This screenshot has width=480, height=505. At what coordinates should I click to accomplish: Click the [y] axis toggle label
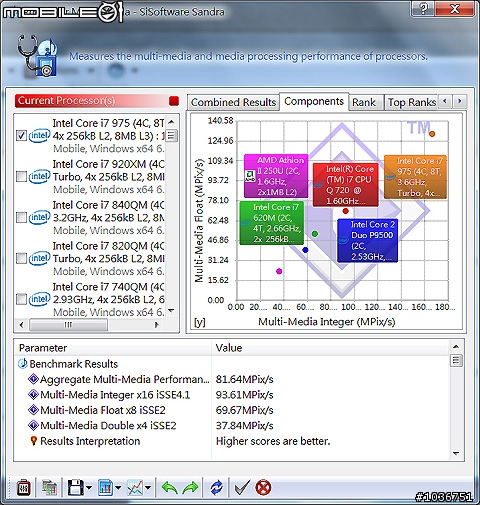coord(200,322)
